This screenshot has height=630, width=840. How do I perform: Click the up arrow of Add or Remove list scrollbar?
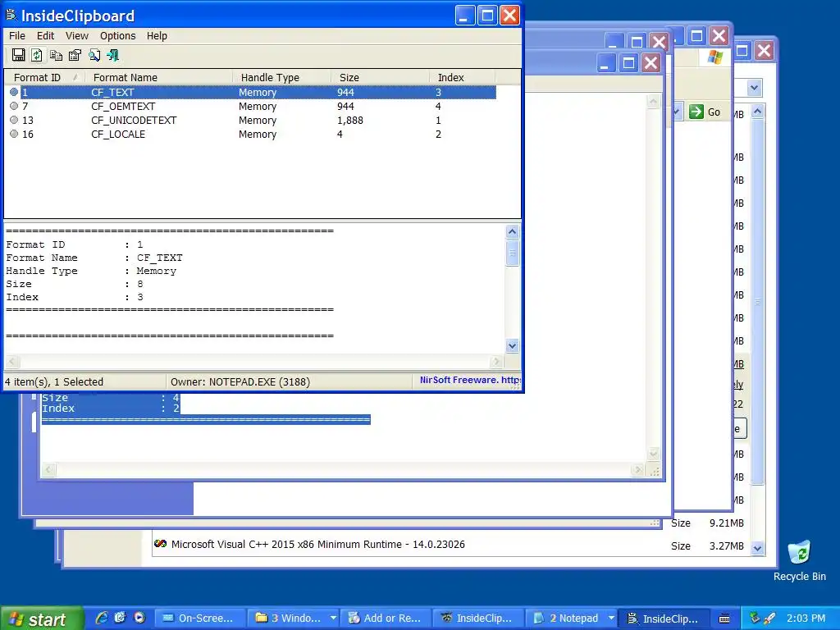(x=757, y=112)
